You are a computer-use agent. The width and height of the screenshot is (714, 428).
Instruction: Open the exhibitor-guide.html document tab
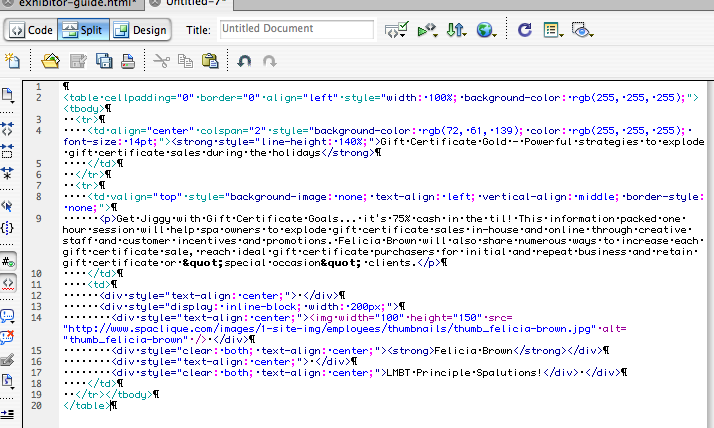(70, 5)
